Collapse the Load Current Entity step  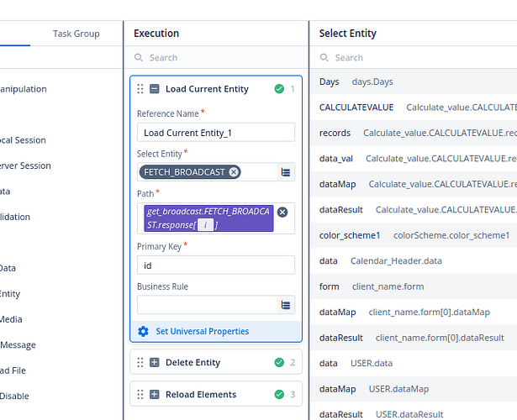pos(155,89)
